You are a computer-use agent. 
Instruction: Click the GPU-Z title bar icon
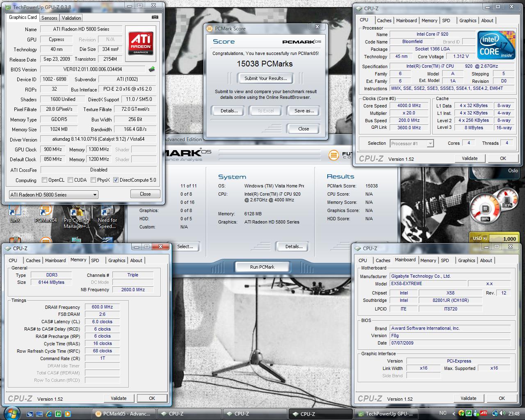(x=9, y=7)
